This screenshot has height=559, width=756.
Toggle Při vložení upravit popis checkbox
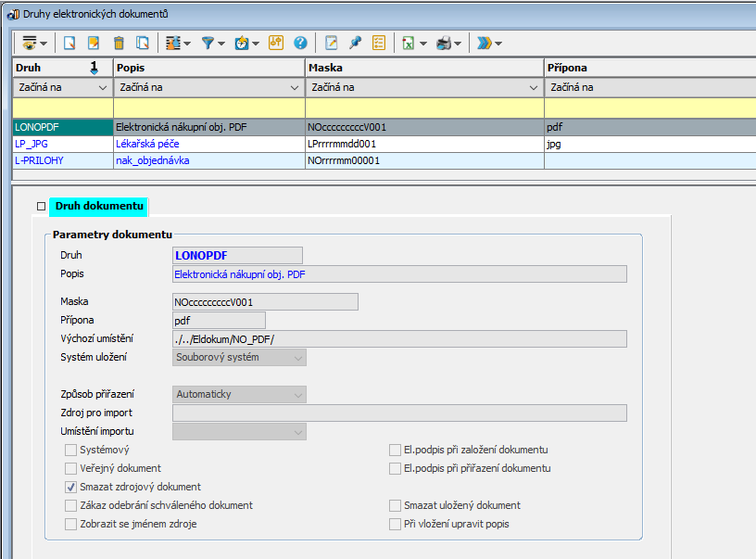coord(396,524)
